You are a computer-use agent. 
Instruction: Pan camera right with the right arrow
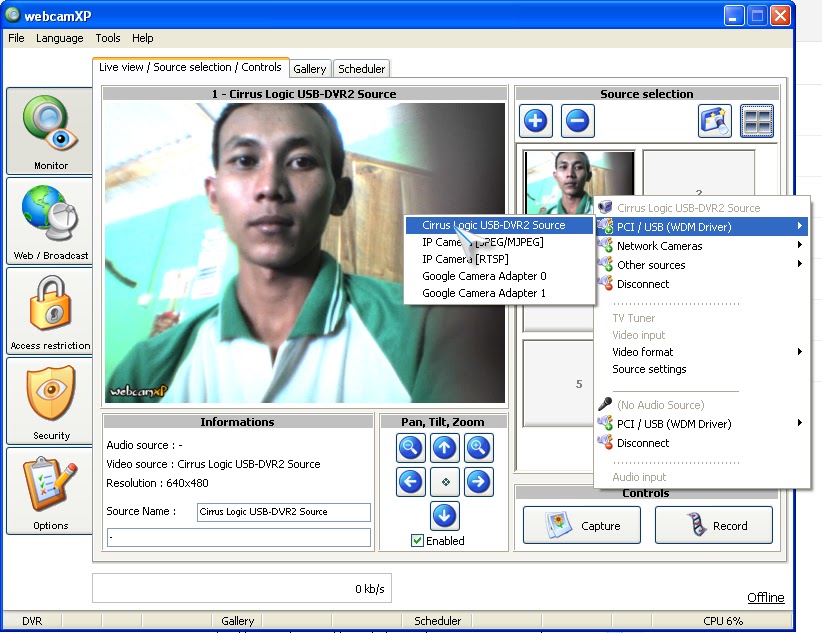(478, 482)
